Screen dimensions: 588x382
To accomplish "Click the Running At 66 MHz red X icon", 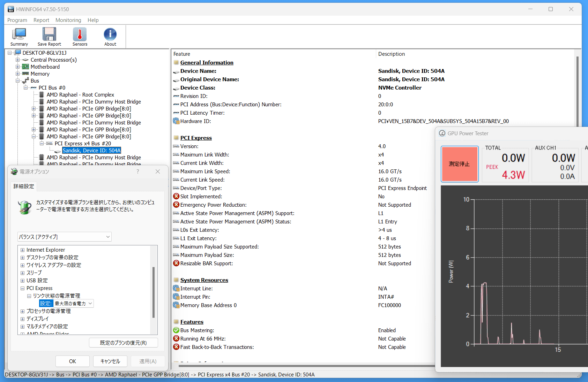I will pyautogui.click(x=176, y=338).
